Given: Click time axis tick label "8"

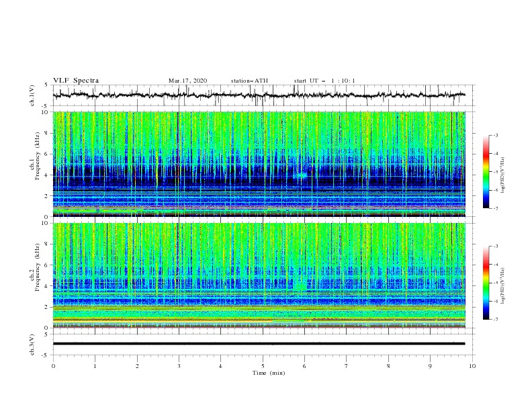Looking at the screenshot, I should point(388,366).
